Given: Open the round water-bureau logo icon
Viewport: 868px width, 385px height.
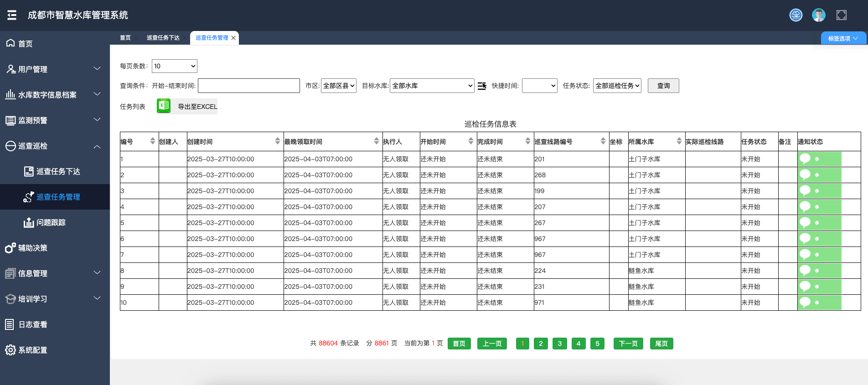Looking at the screenshot, I should pyautogui.click(x=796, y=15).
